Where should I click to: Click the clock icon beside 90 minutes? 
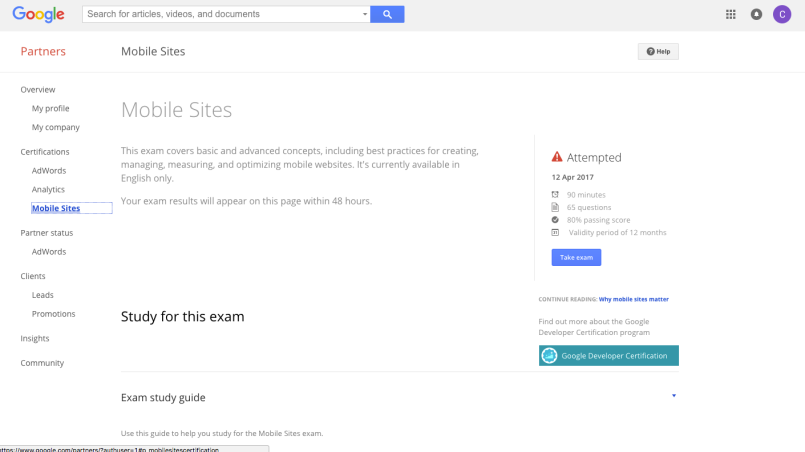[555, 194]
